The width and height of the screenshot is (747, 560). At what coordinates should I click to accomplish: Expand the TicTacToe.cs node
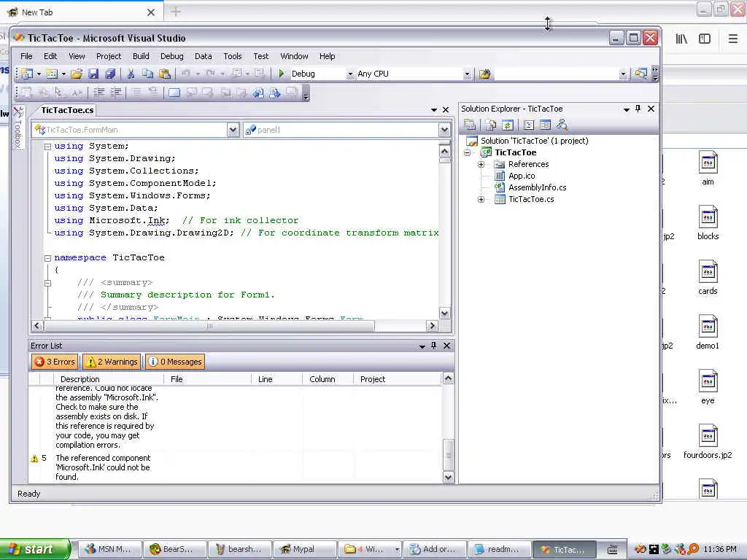tap(481, 200)
